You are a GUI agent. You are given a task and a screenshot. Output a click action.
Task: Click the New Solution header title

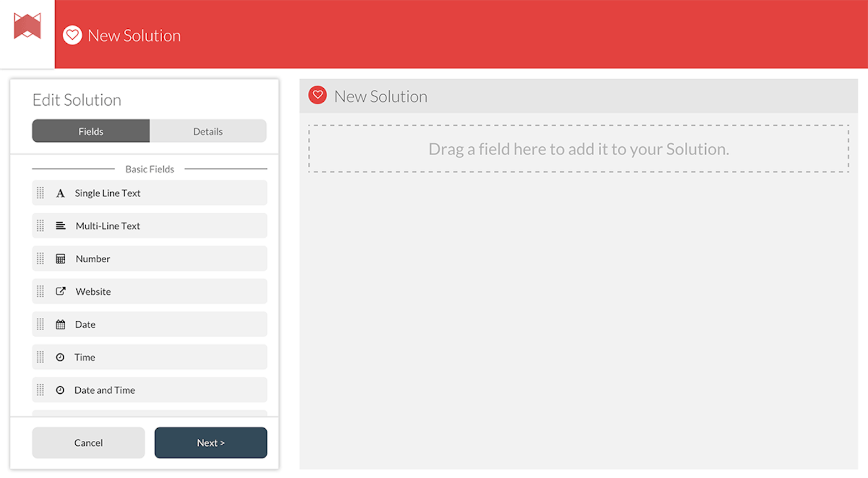pyautogui.click(x=134, y=35)
